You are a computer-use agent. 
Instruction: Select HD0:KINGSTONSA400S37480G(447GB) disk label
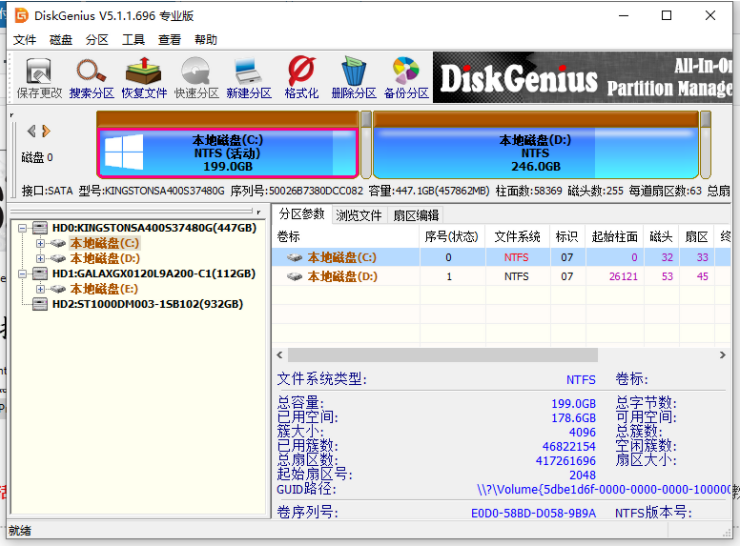coord(154,228)
